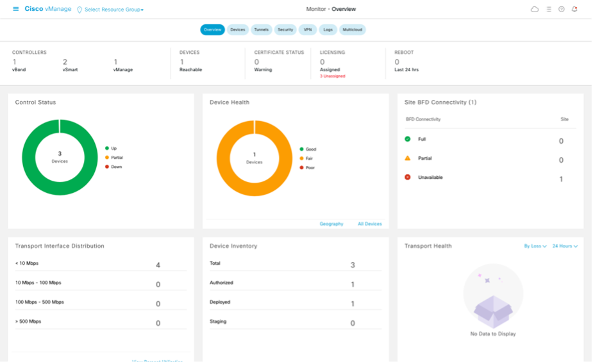Click the red Unavailable status icon
This screenshot has width=593, height=364.
click(408, 177)
